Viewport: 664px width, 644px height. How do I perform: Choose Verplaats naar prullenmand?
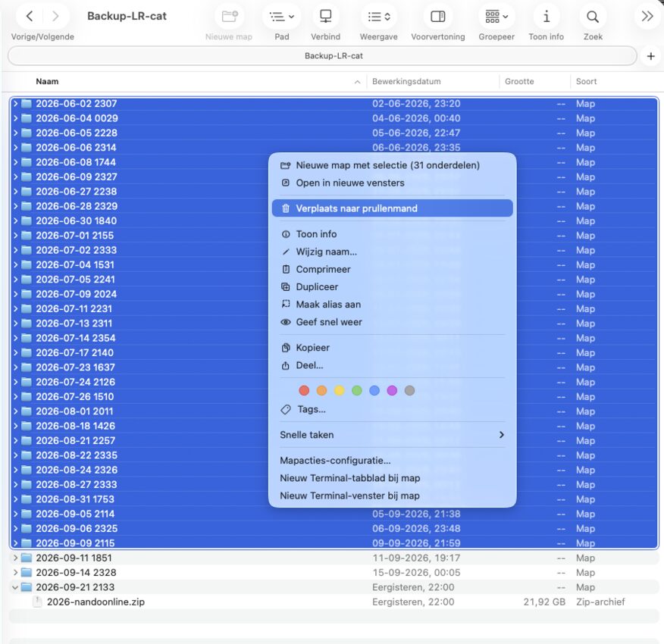coord(392,208)
